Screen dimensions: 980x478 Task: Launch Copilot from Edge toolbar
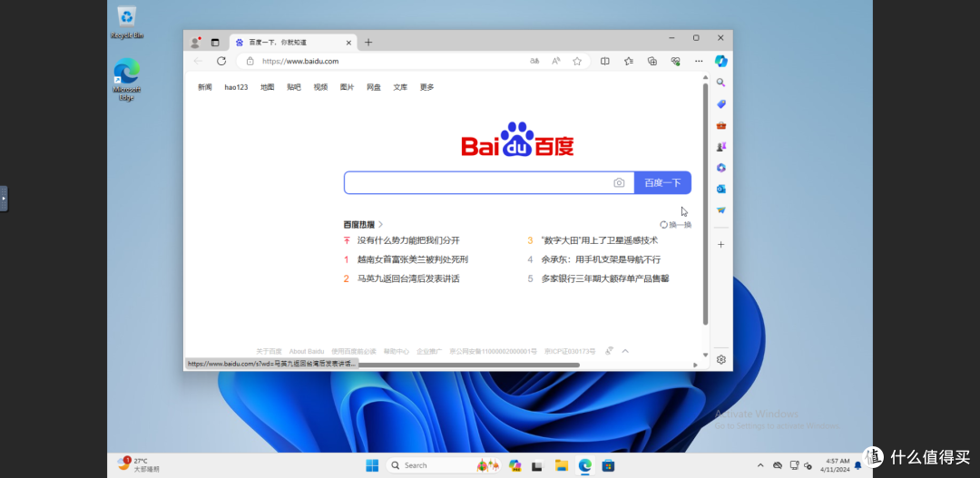click(x=721, y=62)
